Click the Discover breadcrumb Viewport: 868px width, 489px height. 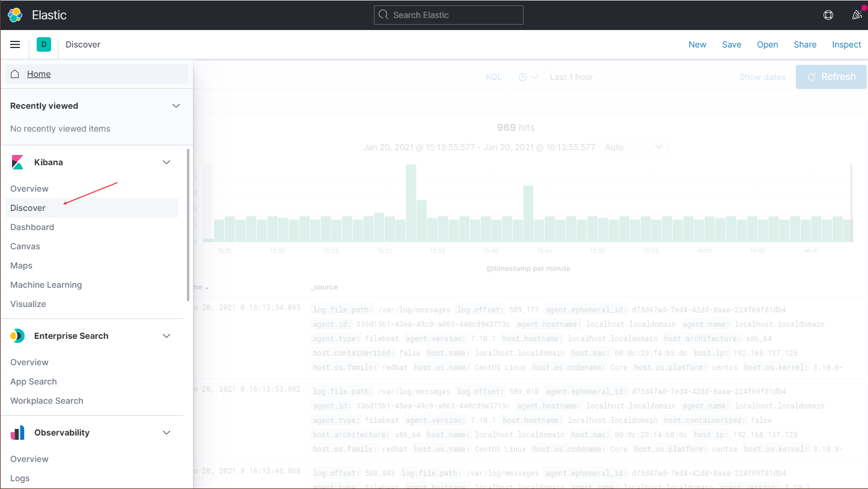click(83, 44)
